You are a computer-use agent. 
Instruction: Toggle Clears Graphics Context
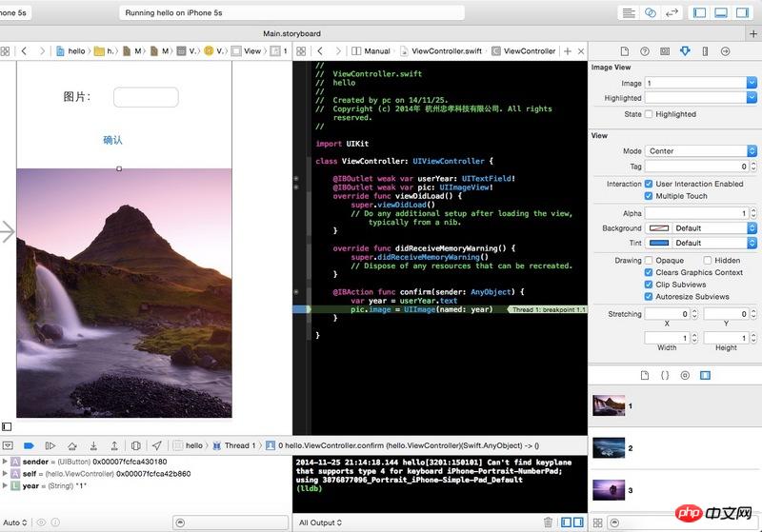pos(649,273)
